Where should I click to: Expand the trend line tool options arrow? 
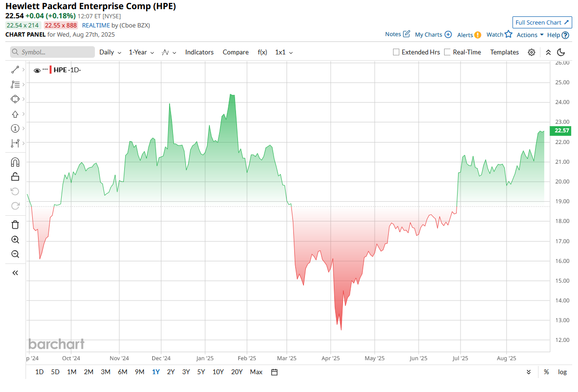[x=23, y=70]
